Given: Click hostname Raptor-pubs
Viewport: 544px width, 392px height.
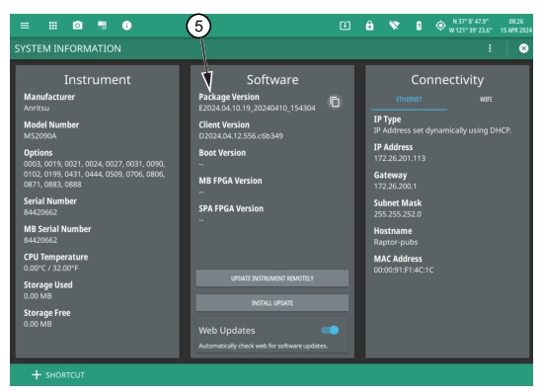Looking at the screenshot, I should [396, 242].
